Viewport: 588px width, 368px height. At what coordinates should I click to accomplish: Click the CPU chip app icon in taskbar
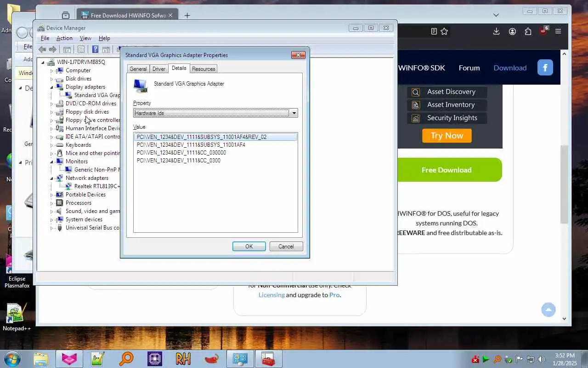(x=154, y=359)
